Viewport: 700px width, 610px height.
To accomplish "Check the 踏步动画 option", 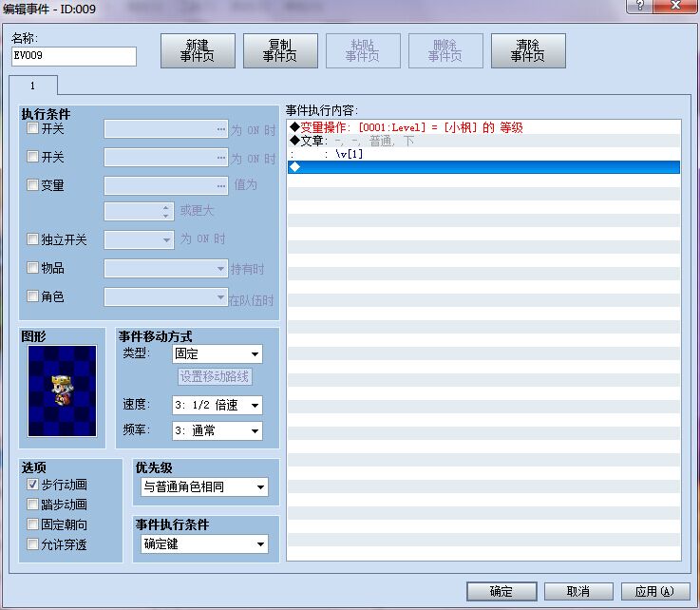I will 32,505.
